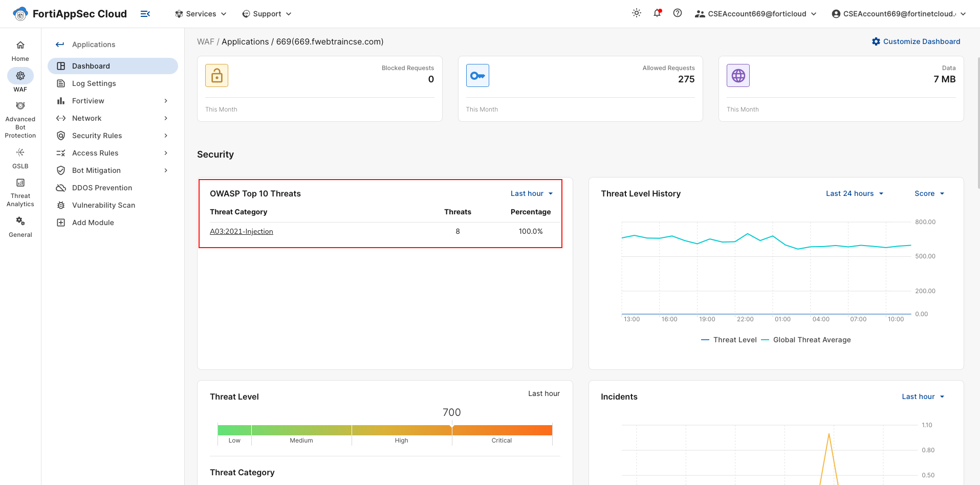Click the Allowed Requests value 275
980x485 pixels.
[686, 79]
